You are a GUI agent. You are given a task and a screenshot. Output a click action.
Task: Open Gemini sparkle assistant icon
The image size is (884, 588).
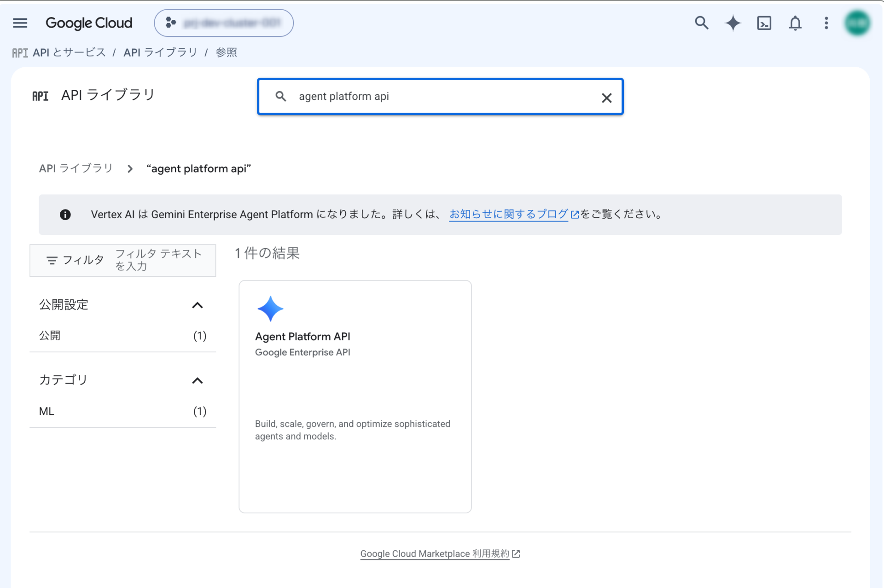[733, 23]
